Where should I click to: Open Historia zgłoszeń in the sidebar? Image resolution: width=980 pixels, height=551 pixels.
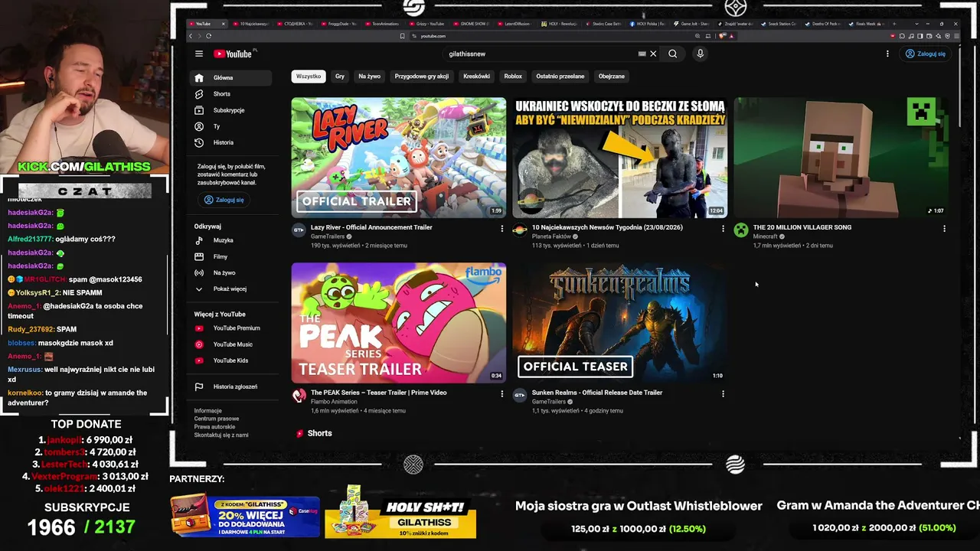point(230,386)
